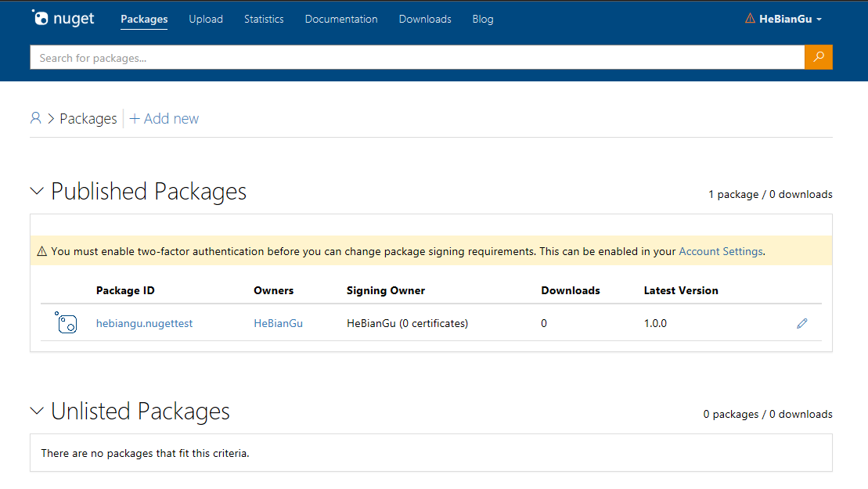Focus the Search for packages field

click(x=417, y=57)
